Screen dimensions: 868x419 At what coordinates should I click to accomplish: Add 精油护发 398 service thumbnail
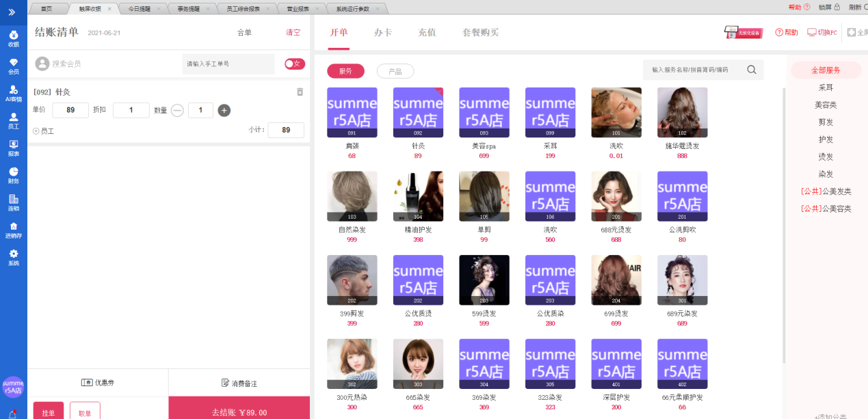(418, 196)
